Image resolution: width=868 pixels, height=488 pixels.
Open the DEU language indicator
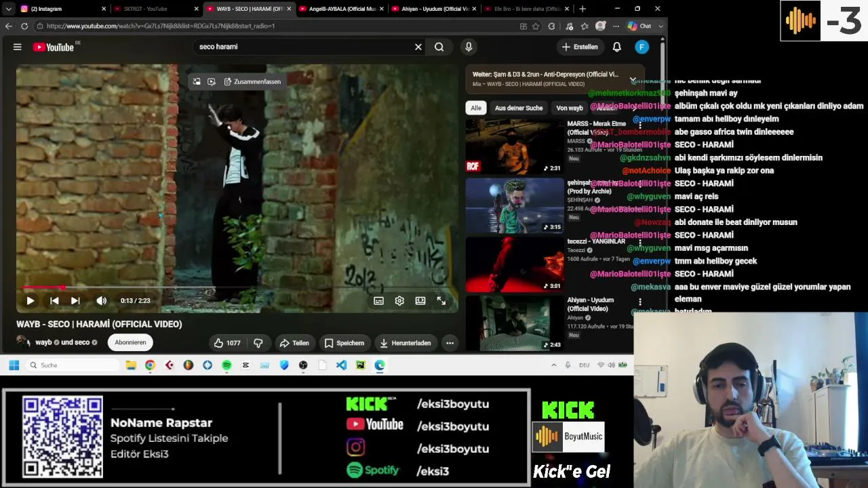click(x=584, y=365)
